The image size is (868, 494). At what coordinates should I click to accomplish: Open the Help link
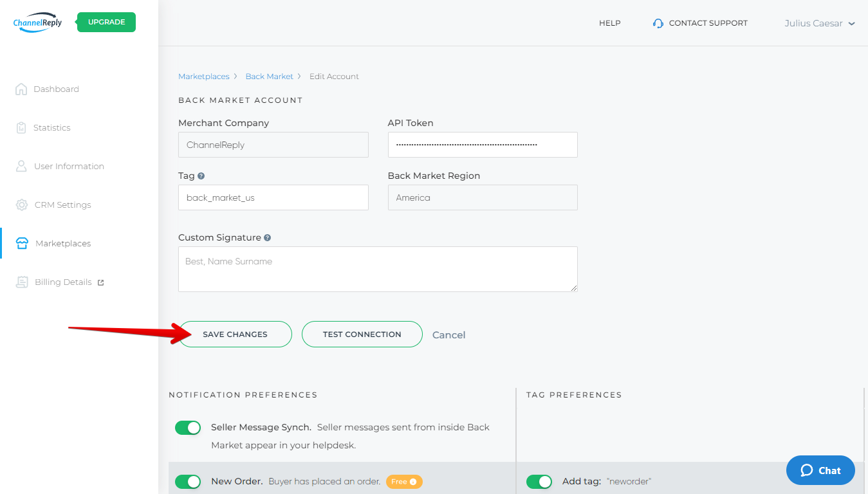(609, 23)
